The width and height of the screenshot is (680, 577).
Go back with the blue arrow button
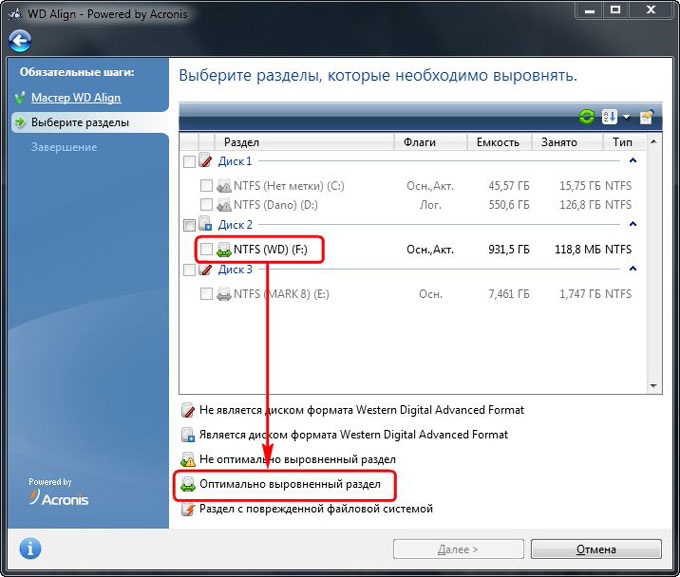[x=20, y=41]
